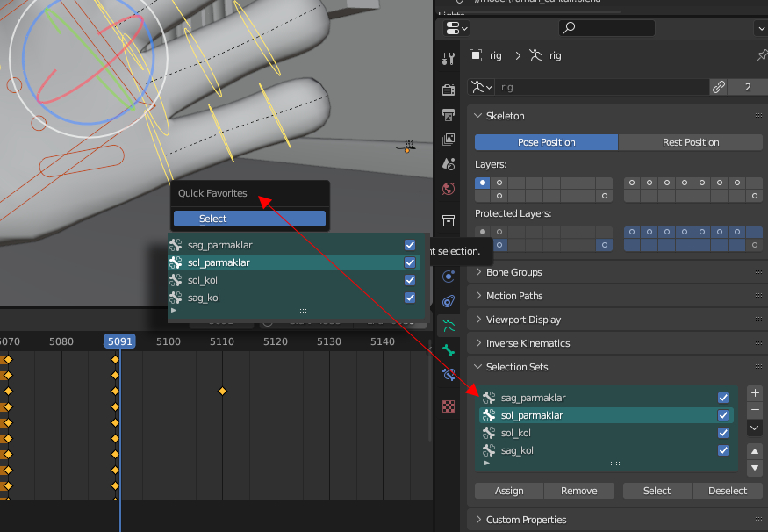This screenshot has height=532, width=768.
Task: Toggle sol_parmaklar checkbox in Quick Favorites list
Action: 410,262
